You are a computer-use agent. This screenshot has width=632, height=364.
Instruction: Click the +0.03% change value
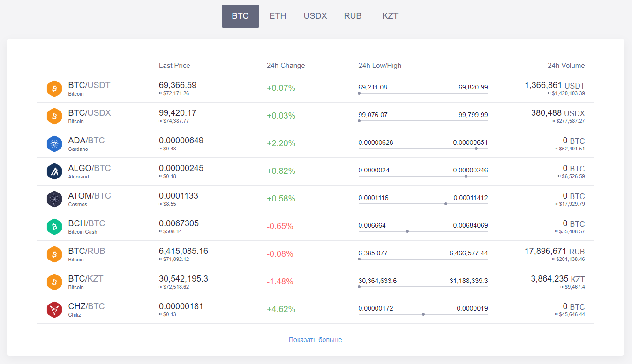coord(281,116)
